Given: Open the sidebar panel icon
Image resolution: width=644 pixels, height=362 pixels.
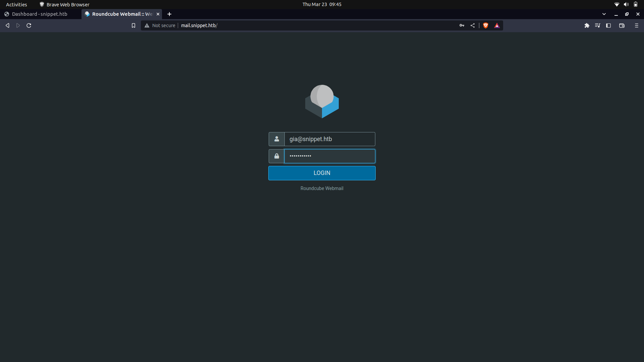Looking at the screenshot, I should [x=608, y=25].
